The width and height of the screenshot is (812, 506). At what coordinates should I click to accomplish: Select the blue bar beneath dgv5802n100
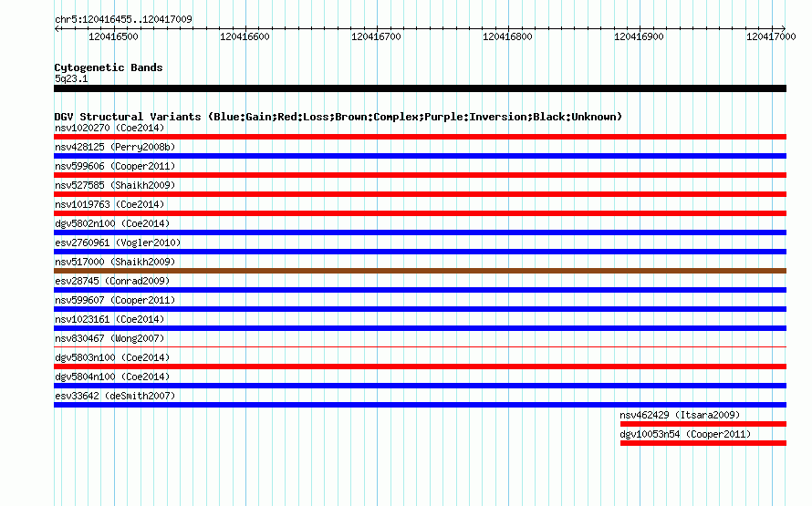(420, 232)
